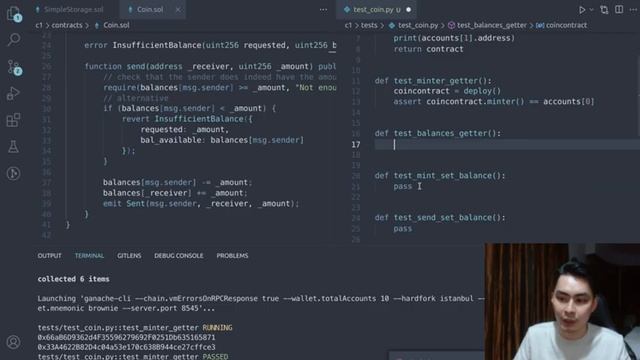Switch to the Coin.sol tab
This screenshot has width=640, height=360.
click(x=150, y=9)
